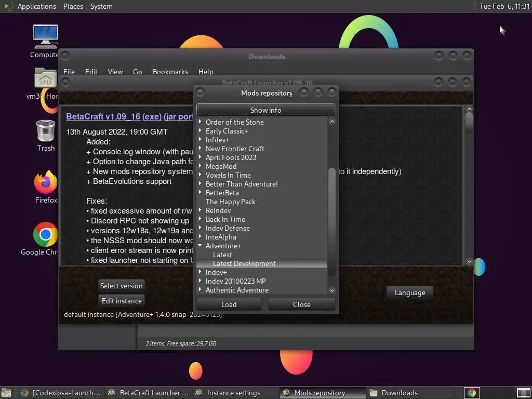Click the mods list scroll-up arrow
Screen dimensions: 532x399
point(332,122)
